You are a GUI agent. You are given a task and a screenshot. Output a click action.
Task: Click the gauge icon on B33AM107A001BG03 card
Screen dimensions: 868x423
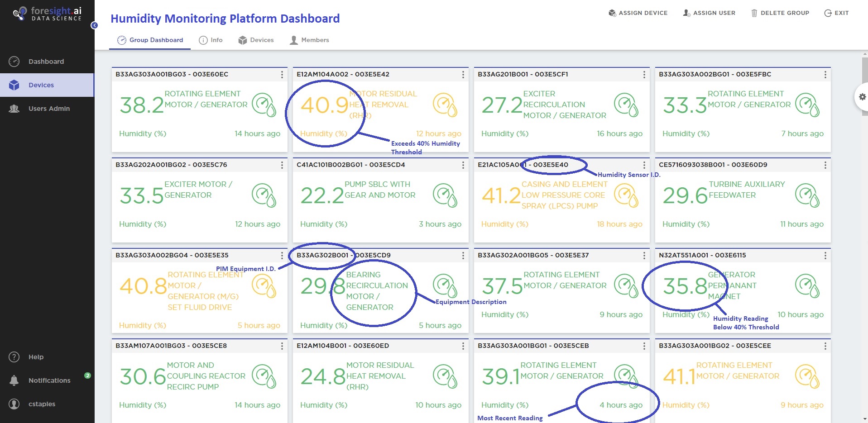click(264, 376)
